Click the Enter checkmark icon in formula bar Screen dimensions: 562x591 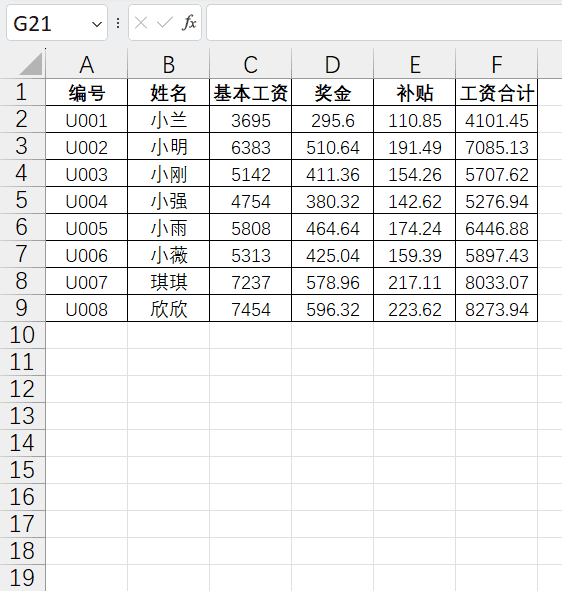point(165,23)
